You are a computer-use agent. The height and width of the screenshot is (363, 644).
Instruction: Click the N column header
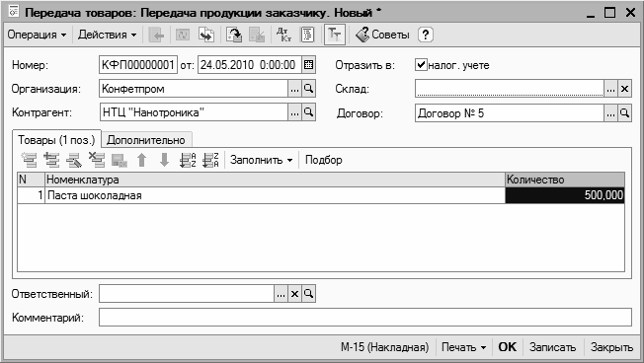click(x=31, y=180)
